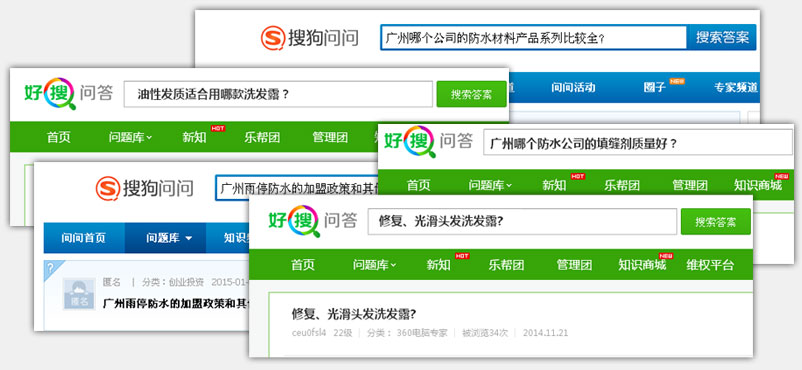Viewport: 802px width, 370px height.
Task: Click the search field containing 油性发质适合用哪款洗发露
Action: (278, 94)
